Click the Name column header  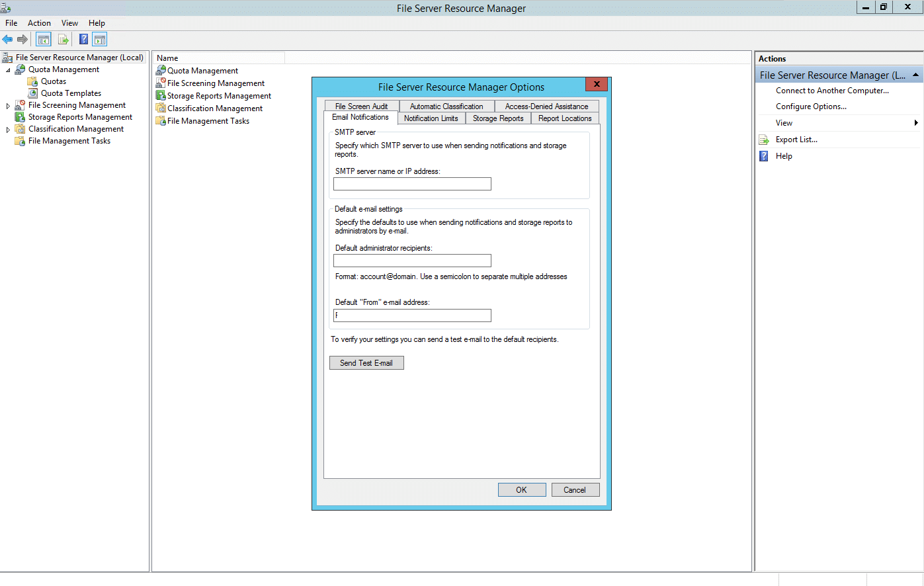pyautogui.click(x=219, y=58)
